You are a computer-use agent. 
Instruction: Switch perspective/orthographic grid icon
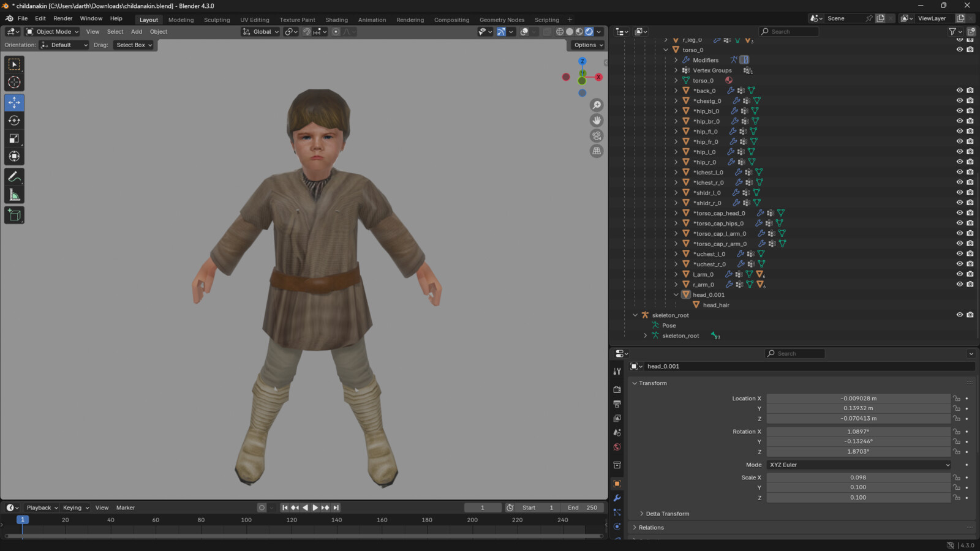click(x=597, y=151)
